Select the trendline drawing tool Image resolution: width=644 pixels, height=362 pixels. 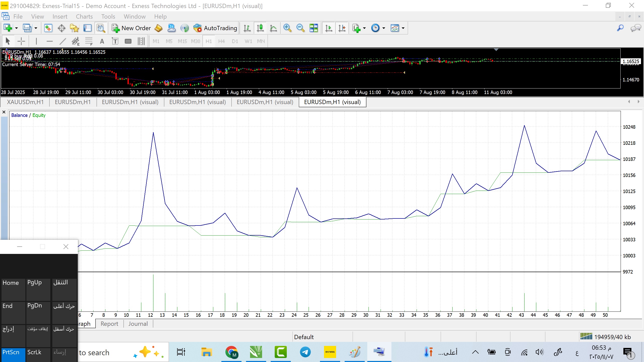(x=63, y=41)
